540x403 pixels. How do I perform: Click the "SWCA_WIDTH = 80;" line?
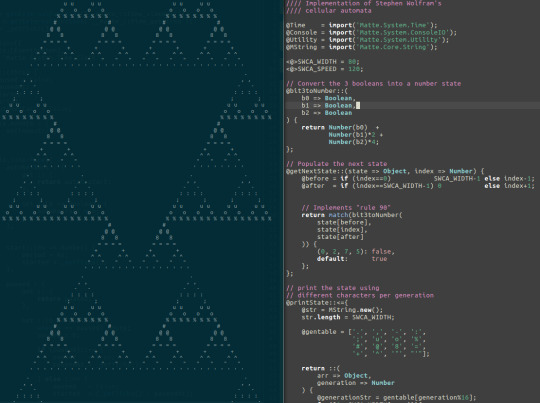pyautogui.click(x=322, y=62)
